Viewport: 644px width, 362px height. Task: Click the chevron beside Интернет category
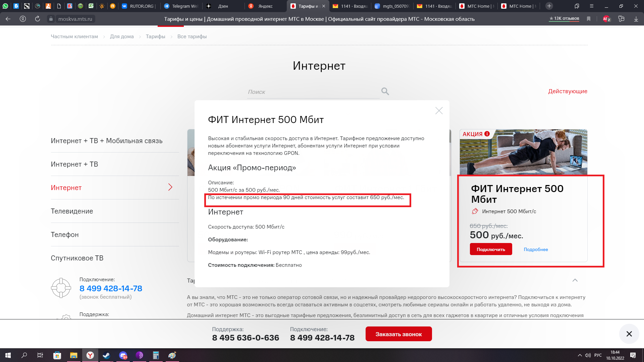click(170, 187)
